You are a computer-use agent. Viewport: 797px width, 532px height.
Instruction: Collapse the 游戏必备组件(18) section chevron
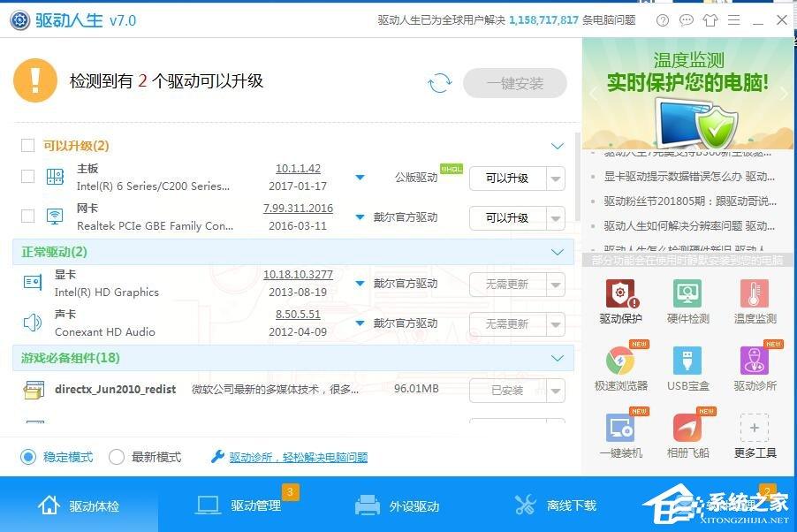point(558,358)
